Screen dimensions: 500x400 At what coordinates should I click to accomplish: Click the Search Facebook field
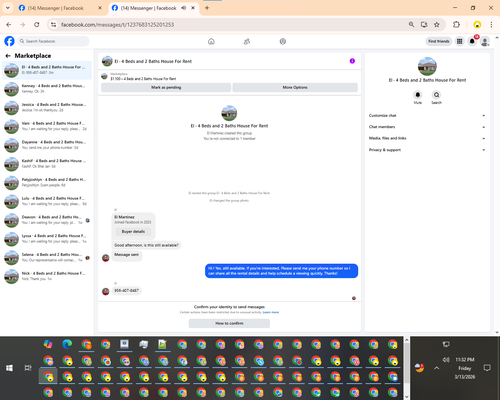tap(53, 41)
